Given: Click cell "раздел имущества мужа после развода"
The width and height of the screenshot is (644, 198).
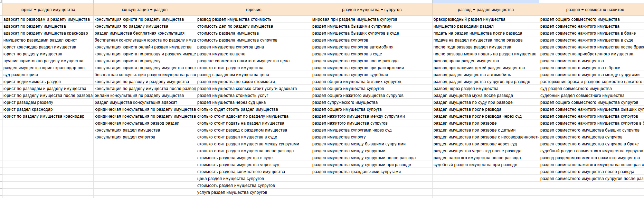Looking at the screenshot, I should (486, 96).
